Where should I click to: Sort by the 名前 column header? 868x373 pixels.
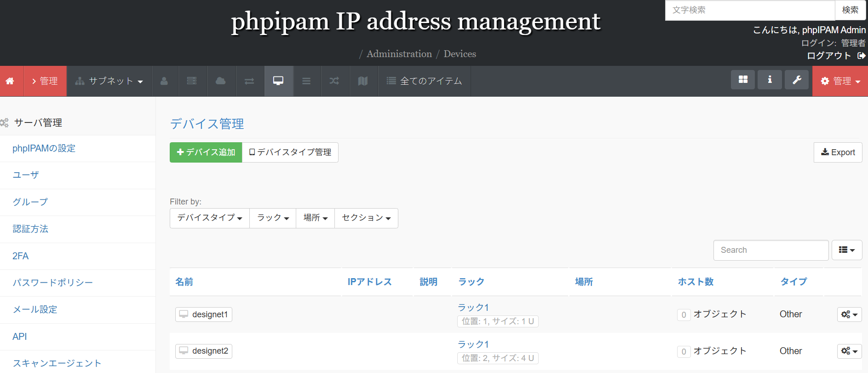tap(184, 282)
